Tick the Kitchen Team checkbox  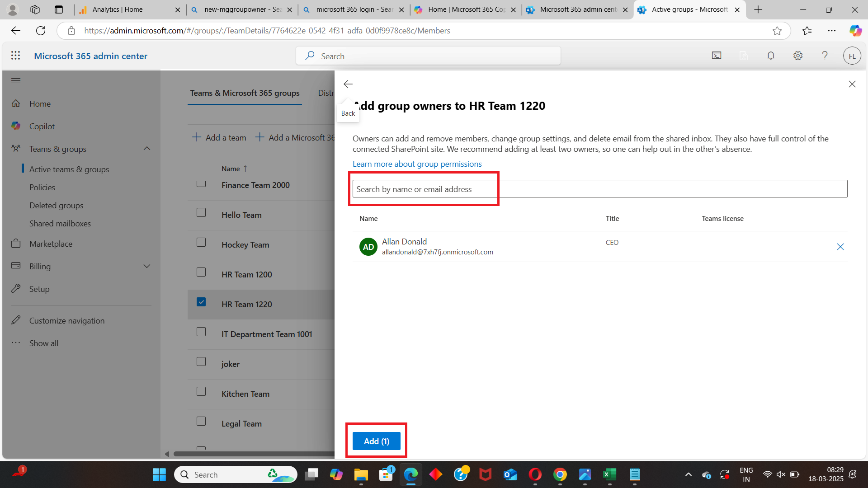click(x=201, y=391)
